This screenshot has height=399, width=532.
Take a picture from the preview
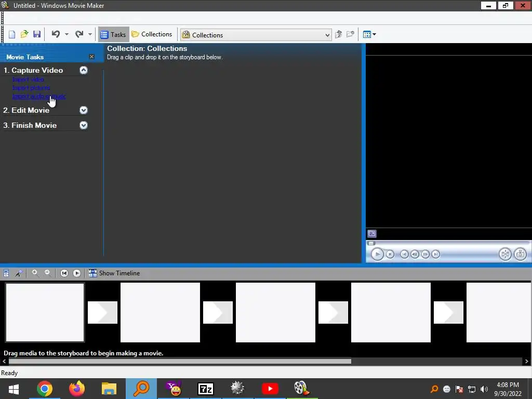520,254
